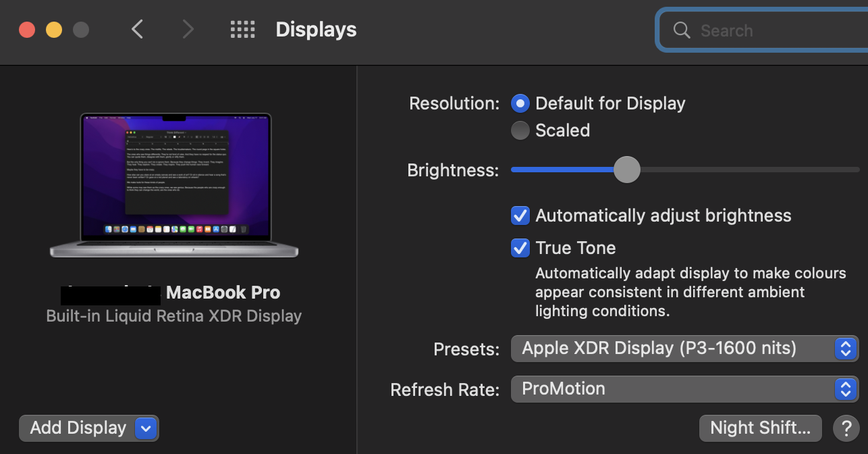This screenshot has width=868, height=454.
Task: Open the help question mark button
Action: pos(846,428)
